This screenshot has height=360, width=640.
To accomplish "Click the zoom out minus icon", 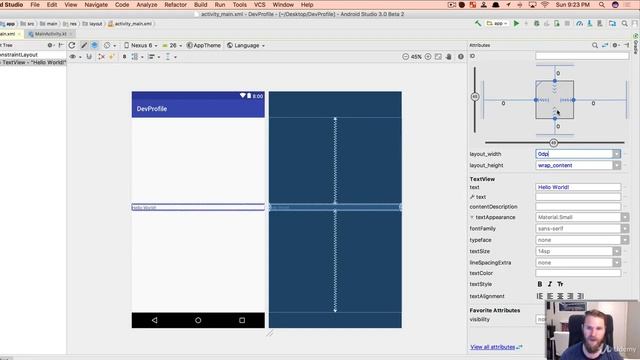I will point(405,57).
